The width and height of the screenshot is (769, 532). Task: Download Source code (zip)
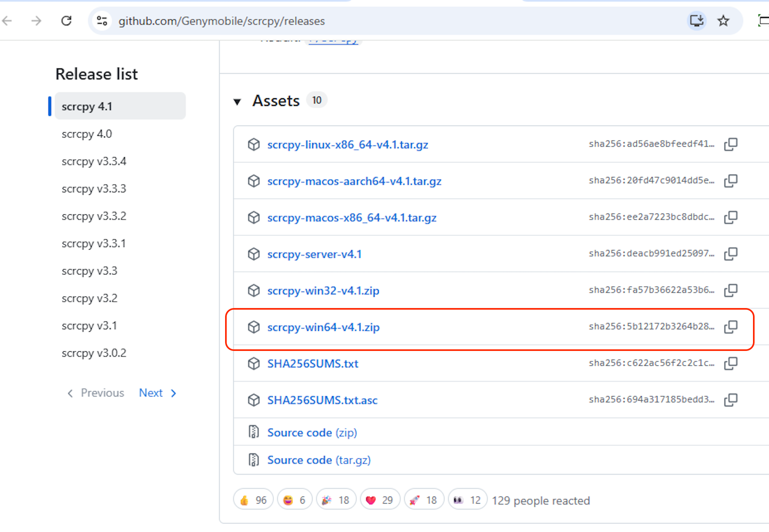tap(312, 432)
